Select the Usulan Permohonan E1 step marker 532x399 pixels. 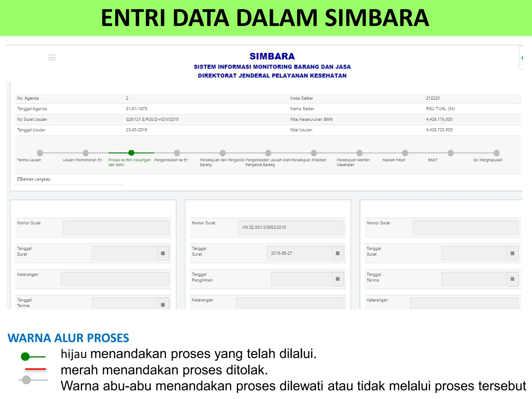point(86,153)
